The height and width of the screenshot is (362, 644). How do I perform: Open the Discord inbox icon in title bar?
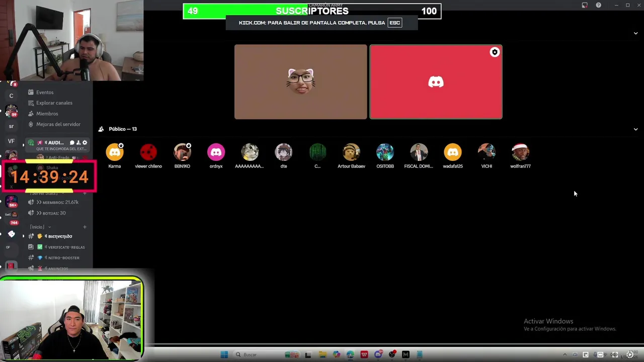point(585,5)
